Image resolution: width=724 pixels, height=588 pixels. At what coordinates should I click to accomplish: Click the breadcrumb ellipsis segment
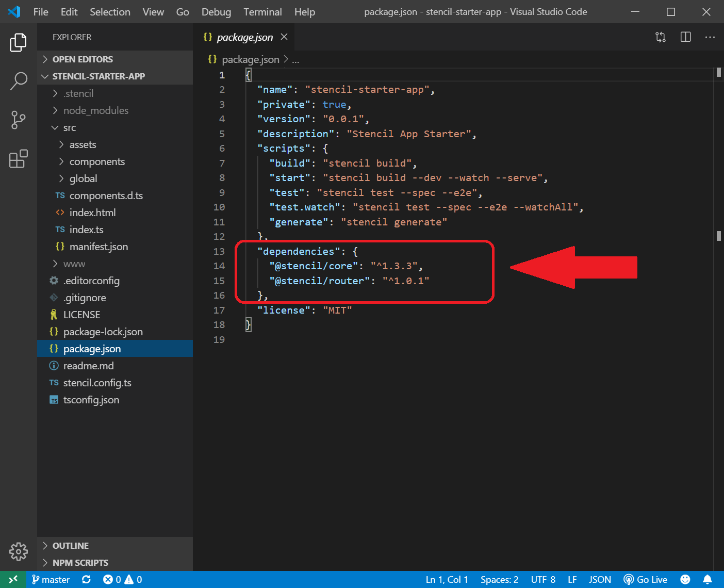[295, 60]
